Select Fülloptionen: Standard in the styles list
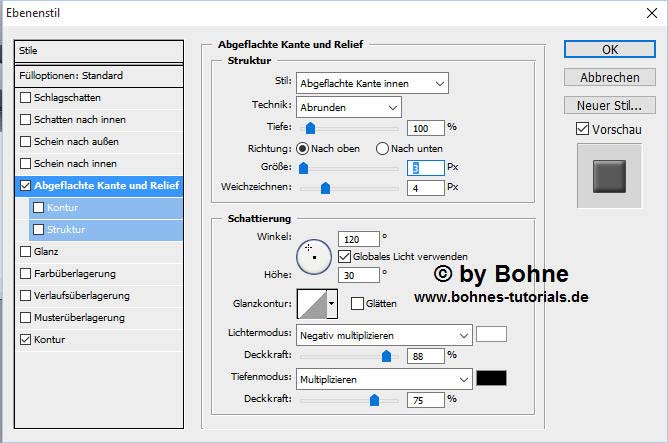The width and height of the screenshot is (668, 443). point(100,76)
